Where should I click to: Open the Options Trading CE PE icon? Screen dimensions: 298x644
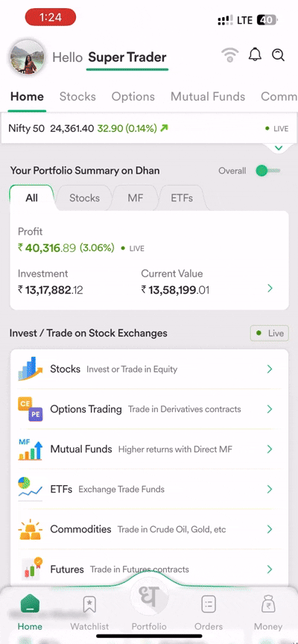31,409
